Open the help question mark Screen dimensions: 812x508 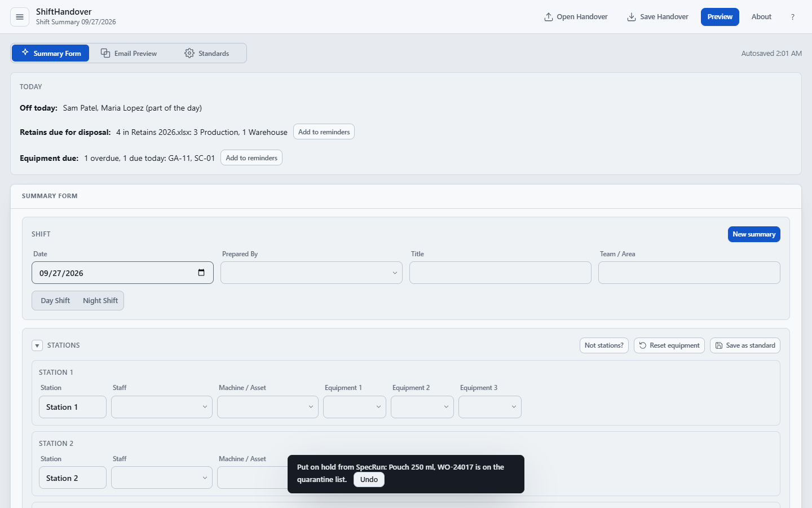tap(792, 17)
